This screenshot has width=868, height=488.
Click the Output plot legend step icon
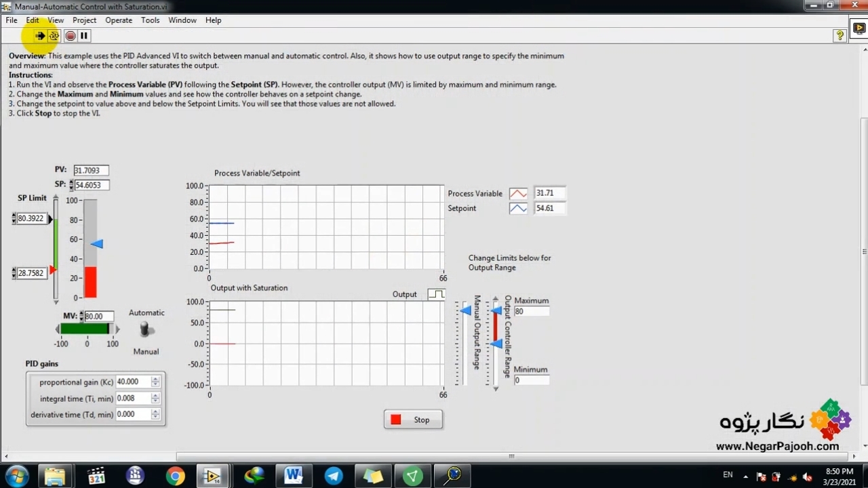(x=436, y=294)
